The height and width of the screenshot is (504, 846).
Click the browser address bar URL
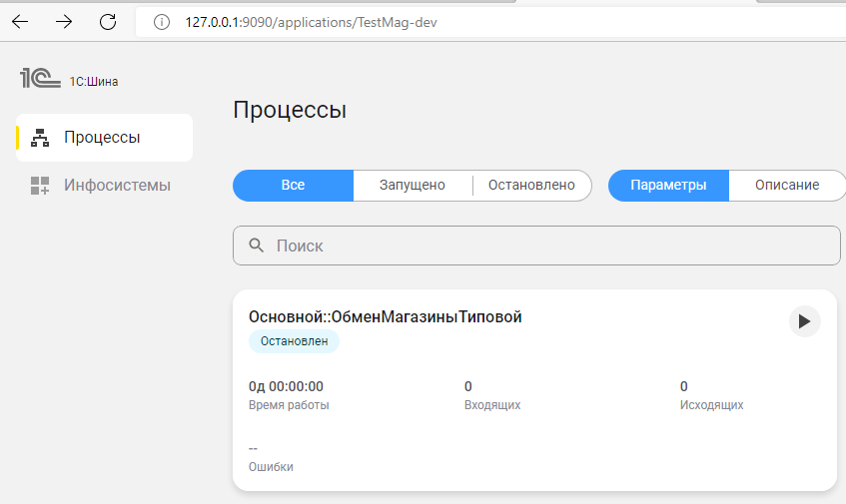coord(310,22)
